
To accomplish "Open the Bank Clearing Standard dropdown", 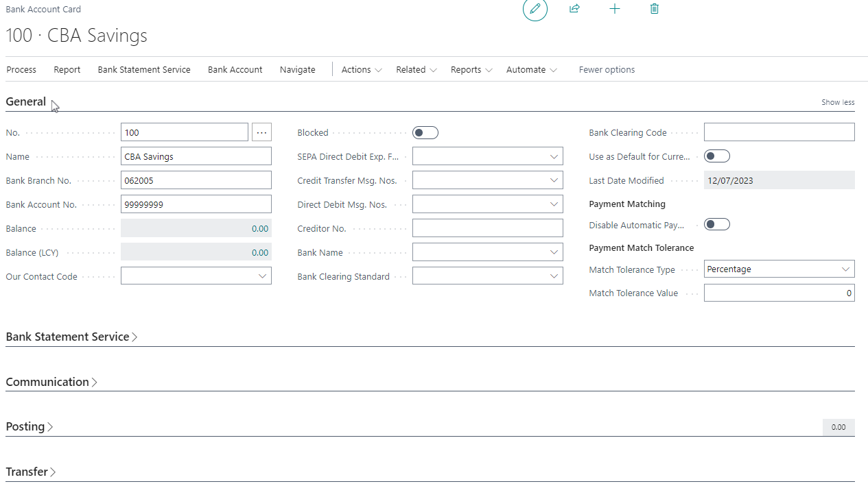I will [x=487, y=276].
